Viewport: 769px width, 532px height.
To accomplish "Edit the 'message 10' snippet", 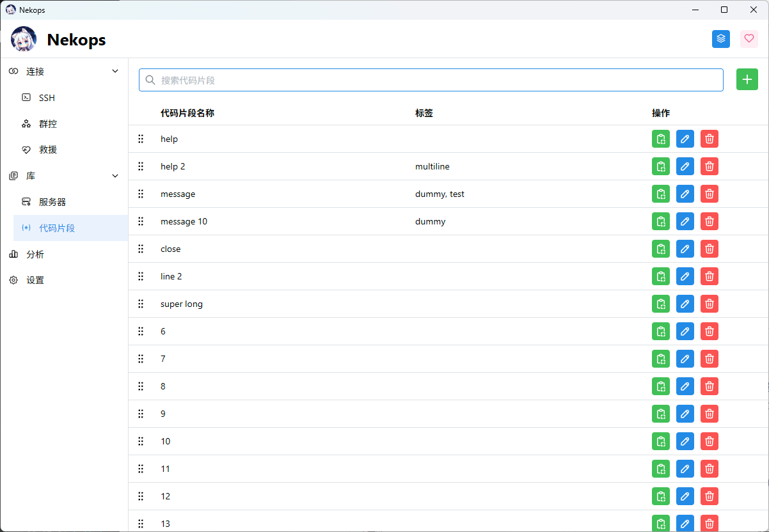I will tap(685, 222).
